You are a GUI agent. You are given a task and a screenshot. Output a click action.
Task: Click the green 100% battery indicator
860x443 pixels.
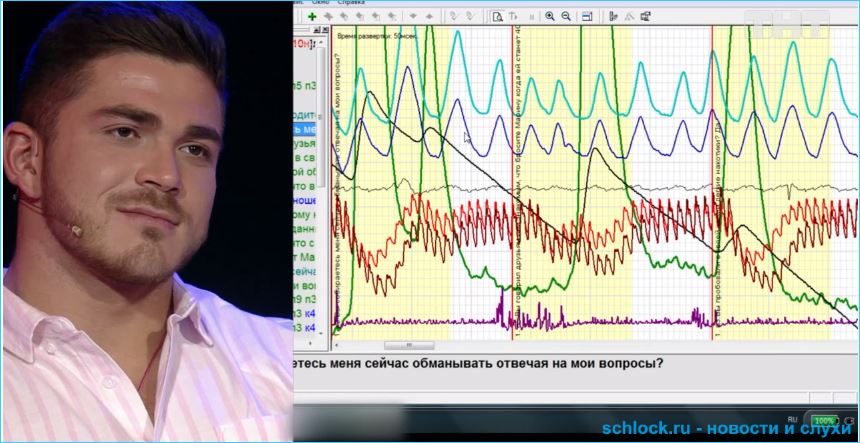(x=824, y=421)
